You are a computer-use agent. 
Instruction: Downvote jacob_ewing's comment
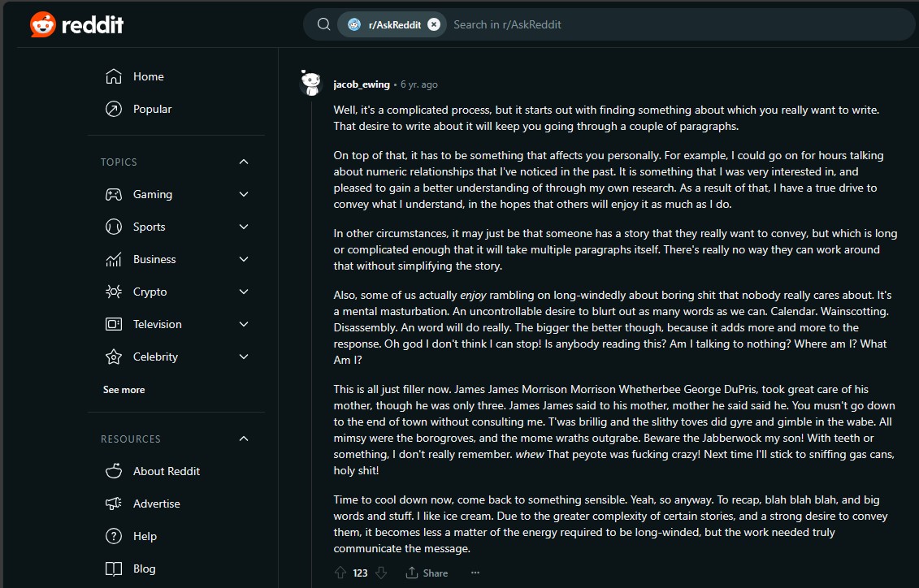[x=381, y=573]
